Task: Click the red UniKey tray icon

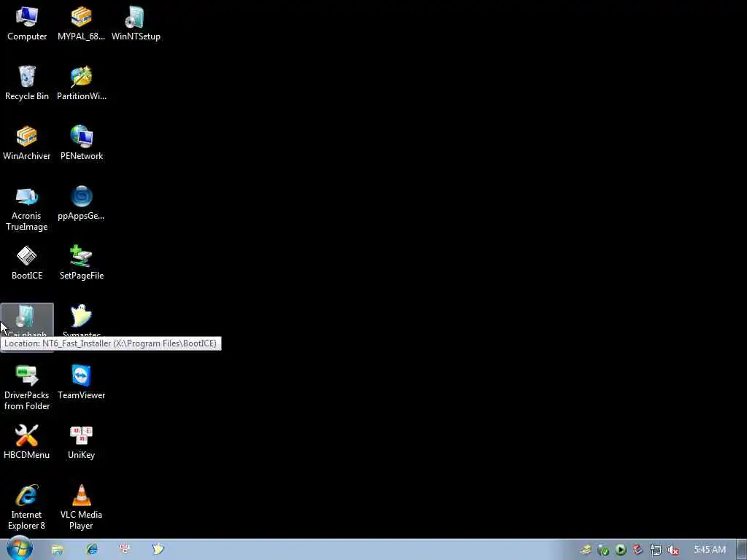Action: click(638, 550)
